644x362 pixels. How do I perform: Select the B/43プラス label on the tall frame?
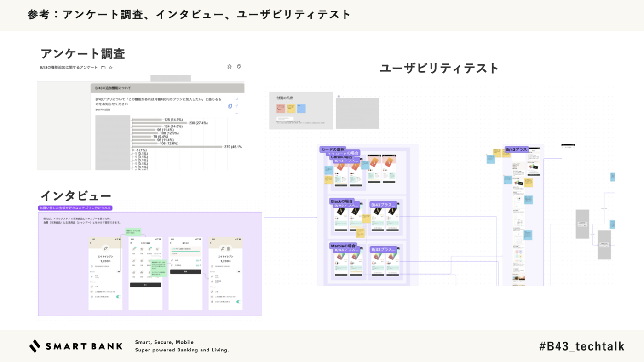coord(516,149)
